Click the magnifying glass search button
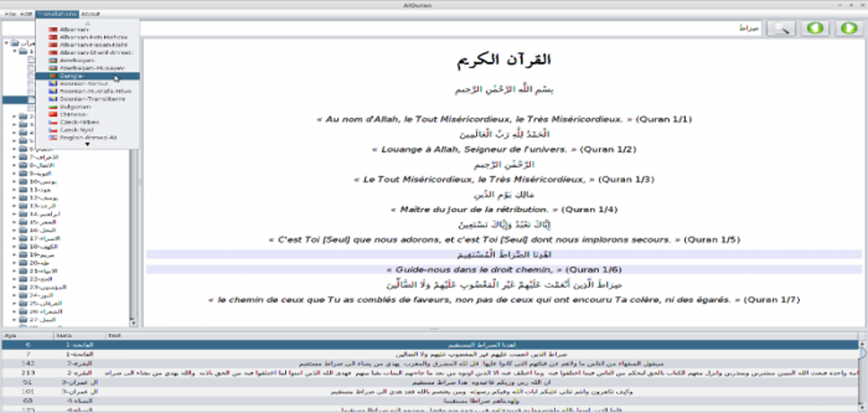Screen dimensions: 868x413 point(783,28)
